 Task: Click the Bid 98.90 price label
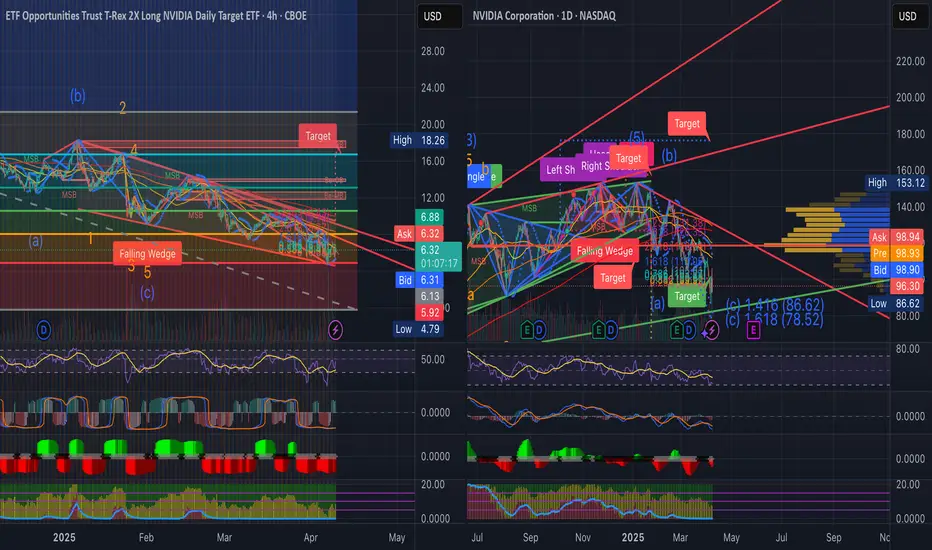pos(896,269)
